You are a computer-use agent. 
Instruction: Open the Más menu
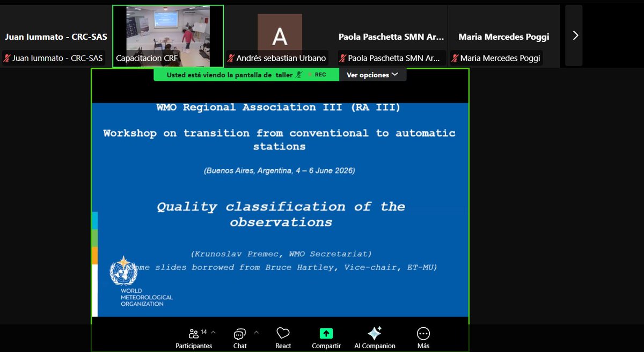click(423, 339)
